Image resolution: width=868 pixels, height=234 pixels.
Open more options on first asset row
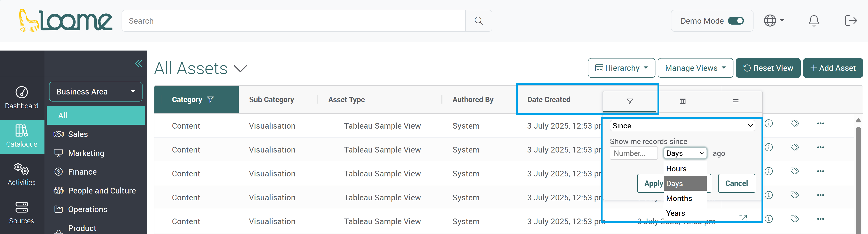point(821,123)
